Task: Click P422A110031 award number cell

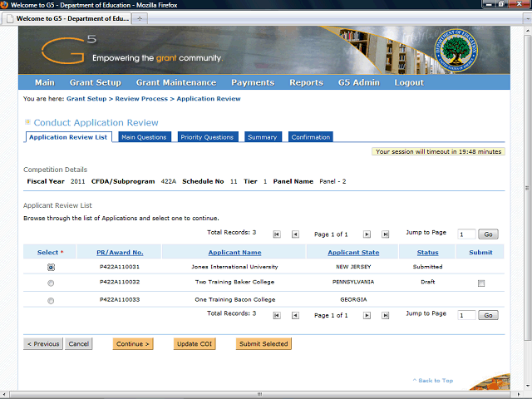Action: point(120,267)
